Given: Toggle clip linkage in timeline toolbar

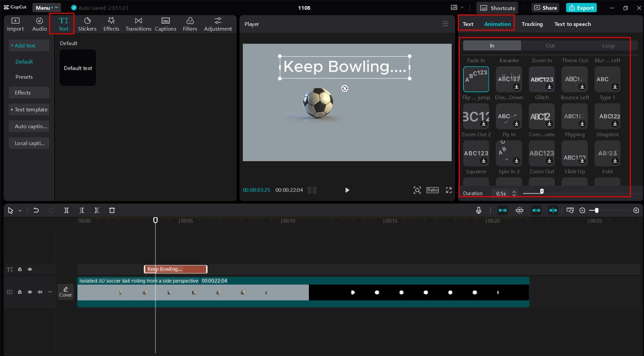Looking at the screenshot, I should pyautogui.click(x=536, y=210).
